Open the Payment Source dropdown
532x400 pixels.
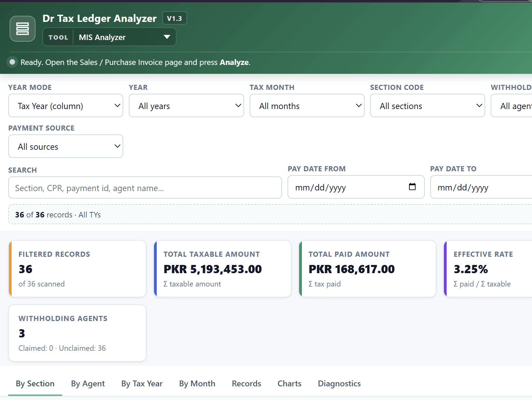coord(66,146)
